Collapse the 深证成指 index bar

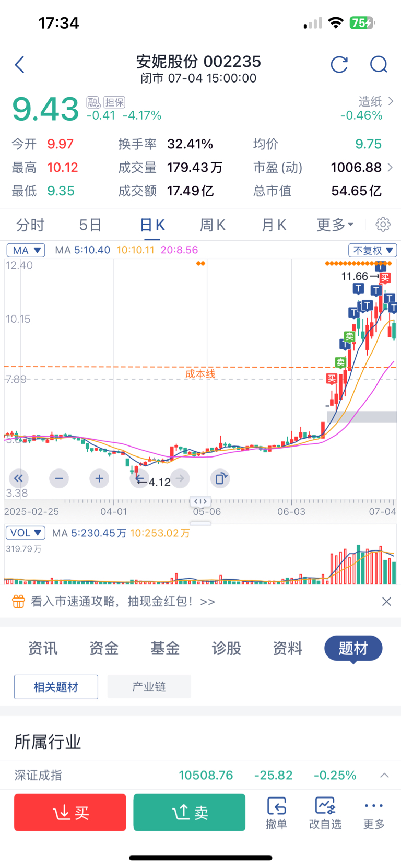pos(384,776)
